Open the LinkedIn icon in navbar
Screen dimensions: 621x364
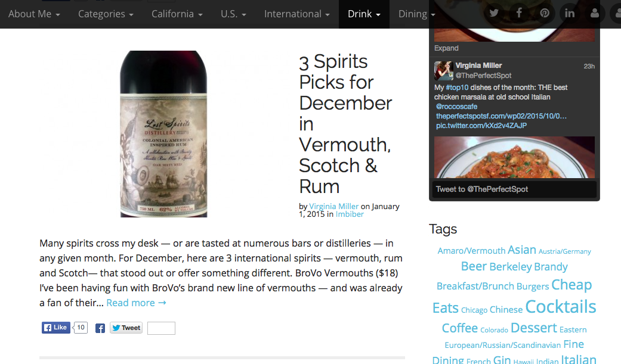point(570,13)
